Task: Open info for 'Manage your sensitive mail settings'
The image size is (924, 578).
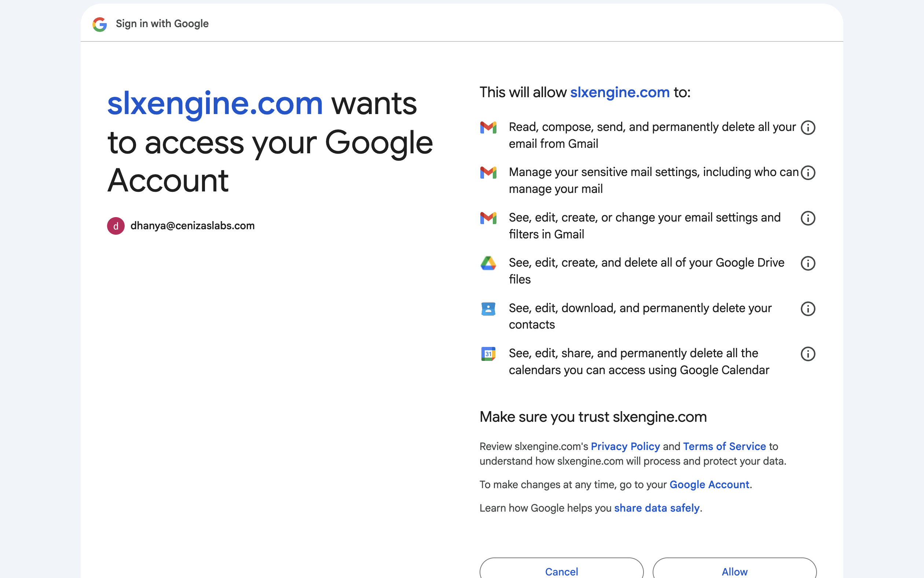Action: 807,173
